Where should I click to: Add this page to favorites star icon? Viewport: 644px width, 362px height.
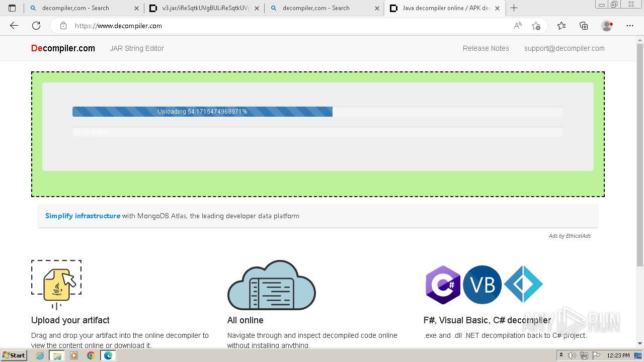[x=536, y=26]
